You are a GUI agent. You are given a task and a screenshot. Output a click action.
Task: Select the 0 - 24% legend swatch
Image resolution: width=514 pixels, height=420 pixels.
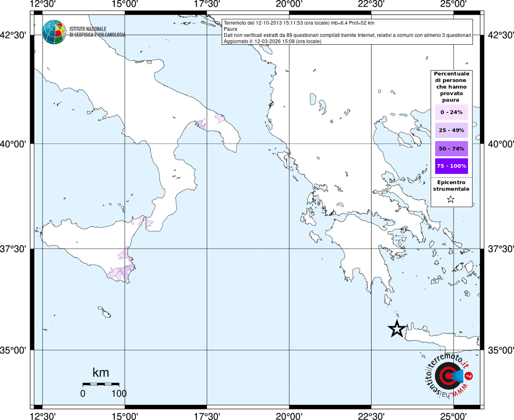pos(451,112)
